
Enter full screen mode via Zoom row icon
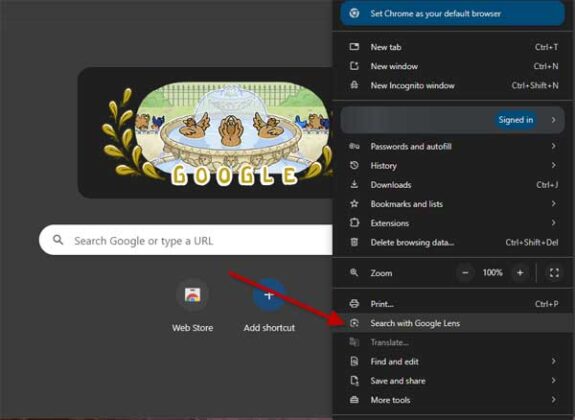[554, 273]
